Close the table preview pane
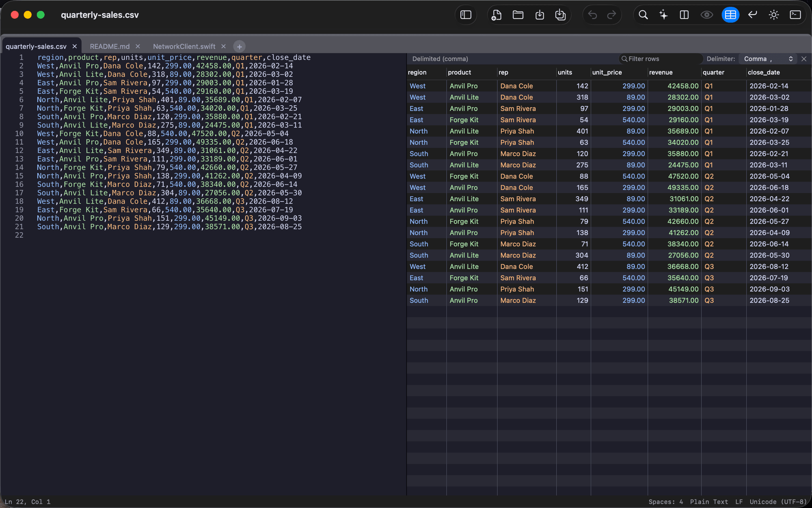 pyautogui.click(x=804, y=59)
